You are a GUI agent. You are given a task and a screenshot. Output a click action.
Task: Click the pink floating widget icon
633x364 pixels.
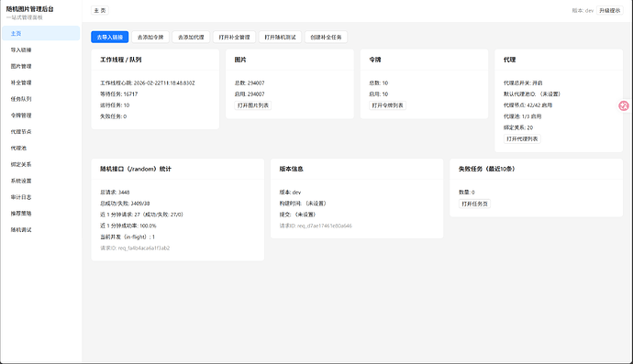tap(624, 105)
